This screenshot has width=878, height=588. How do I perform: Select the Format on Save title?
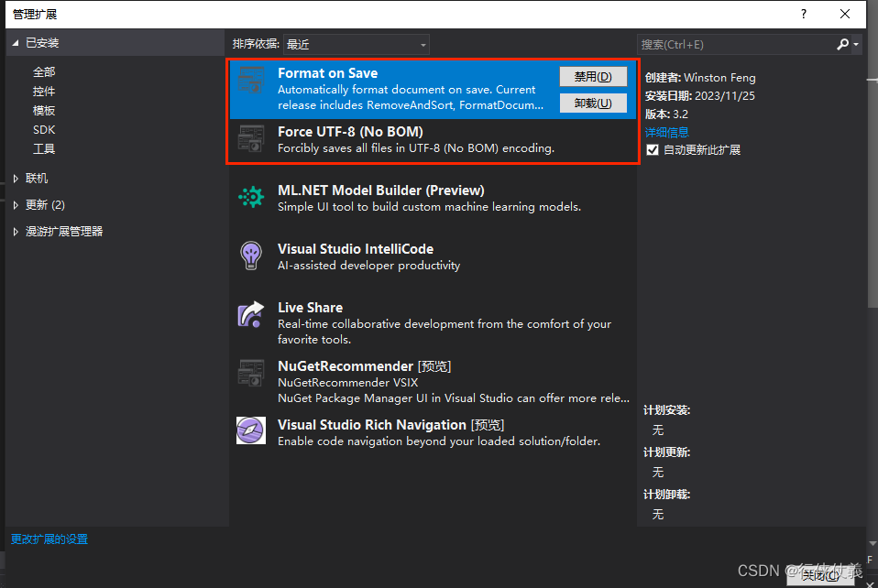point(327,73)
